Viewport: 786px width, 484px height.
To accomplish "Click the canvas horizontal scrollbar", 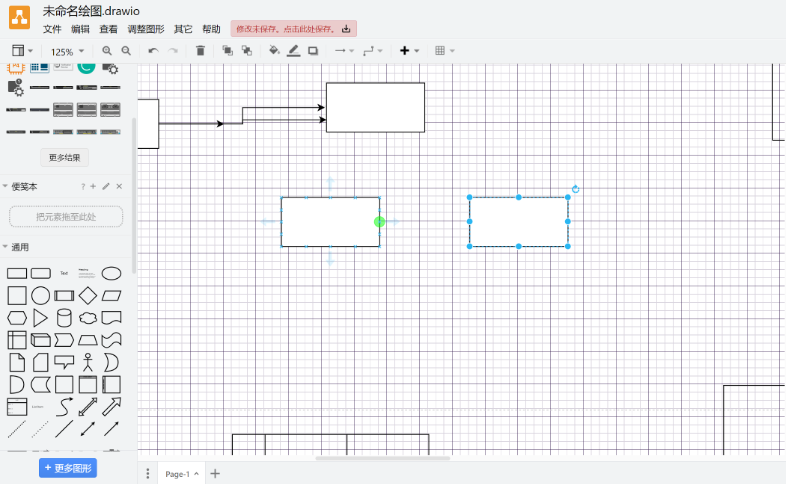I will coord(382,458).
